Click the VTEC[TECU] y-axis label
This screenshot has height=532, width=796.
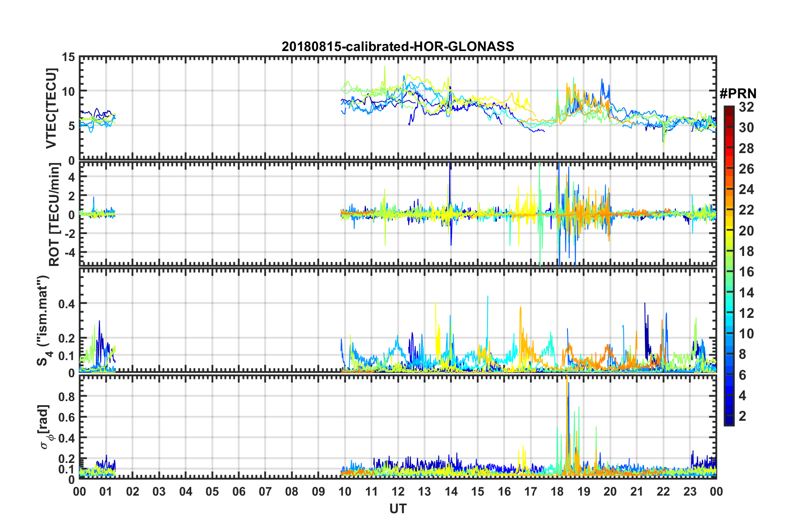pos(51,108)
